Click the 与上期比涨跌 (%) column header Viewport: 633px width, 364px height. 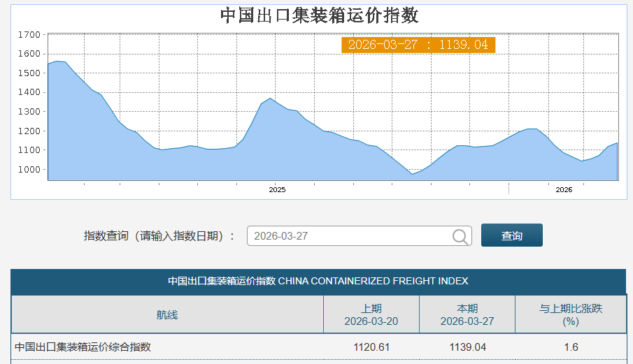pos(570,314)
